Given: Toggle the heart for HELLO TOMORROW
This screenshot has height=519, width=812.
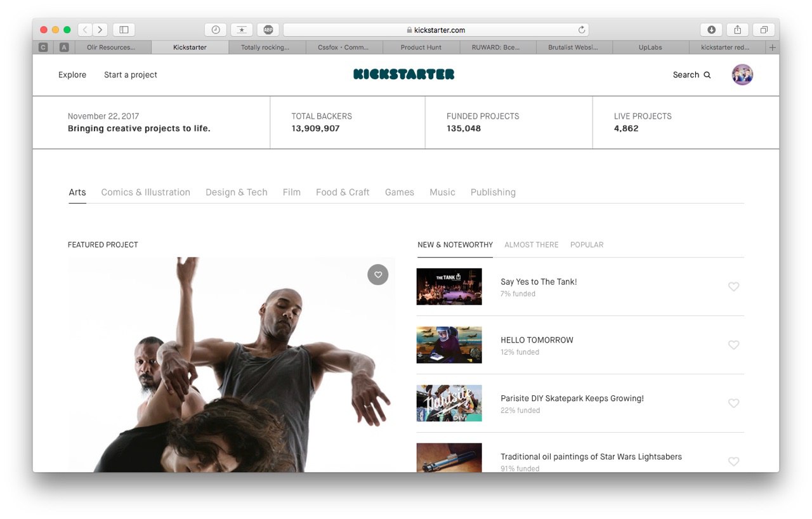Looking at the screenshot, I should (x=733, y=345).
